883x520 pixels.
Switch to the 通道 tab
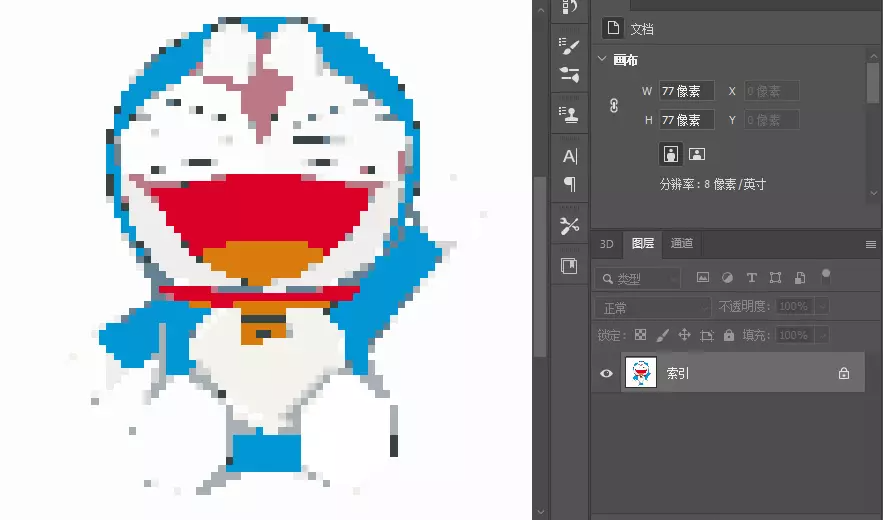coord(681,243)
